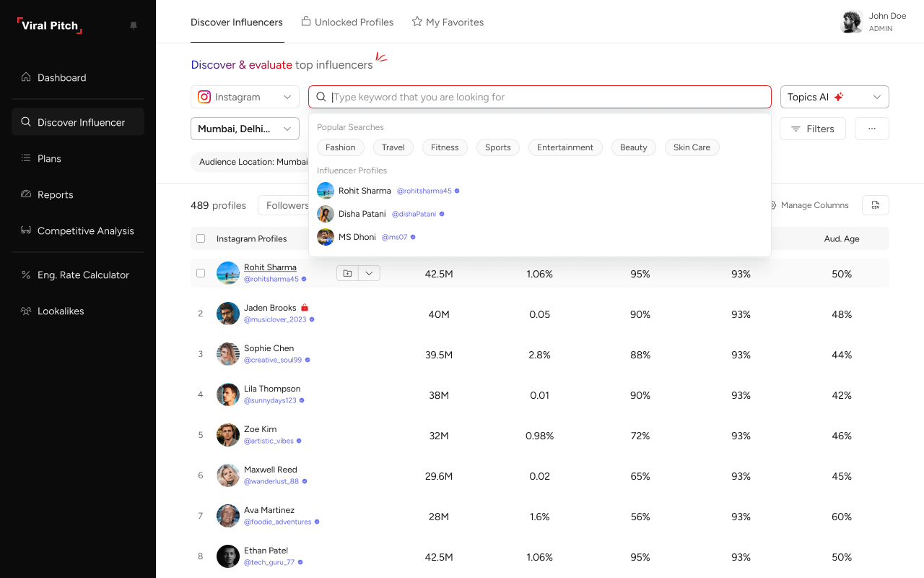This screenshot has width=924, height=578.
Task: Add Rohit Sharma to list via folder icon
Action: point(347,273)
